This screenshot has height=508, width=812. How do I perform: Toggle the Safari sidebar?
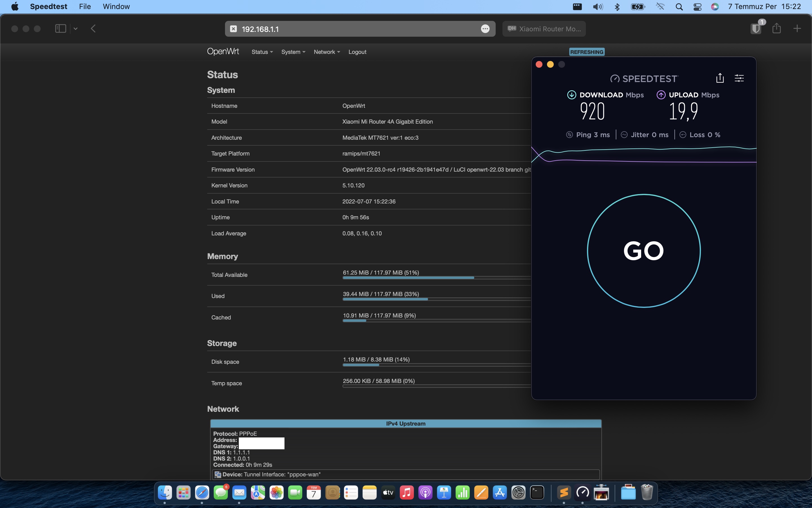pos(60,29)
